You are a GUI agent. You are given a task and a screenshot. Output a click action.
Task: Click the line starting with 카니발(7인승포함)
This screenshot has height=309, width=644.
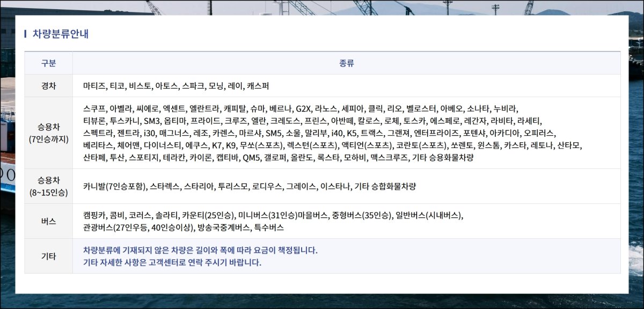(x=250, y=186)
